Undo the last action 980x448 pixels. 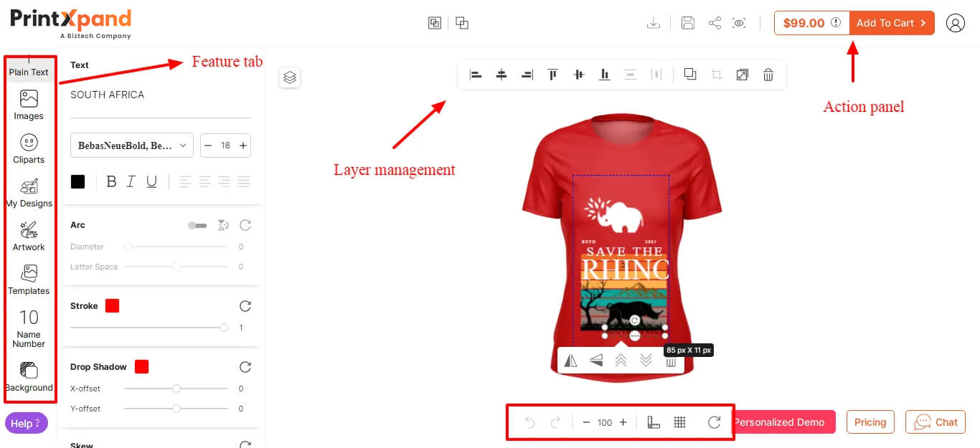[530, 422]
